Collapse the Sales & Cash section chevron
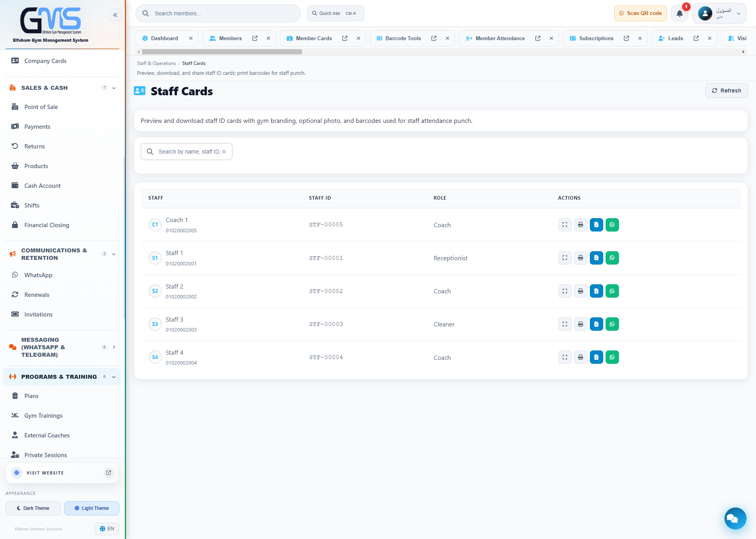756x539 pixels. click(114, 88)
